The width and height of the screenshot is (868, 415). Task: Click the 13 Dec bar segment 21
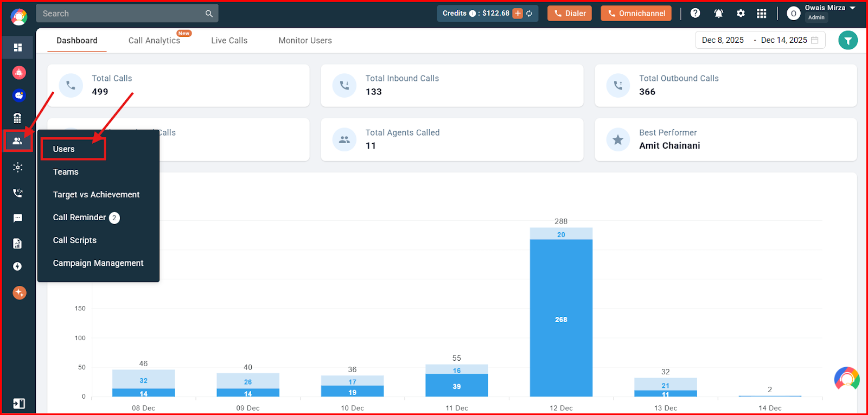pos(666,384)
